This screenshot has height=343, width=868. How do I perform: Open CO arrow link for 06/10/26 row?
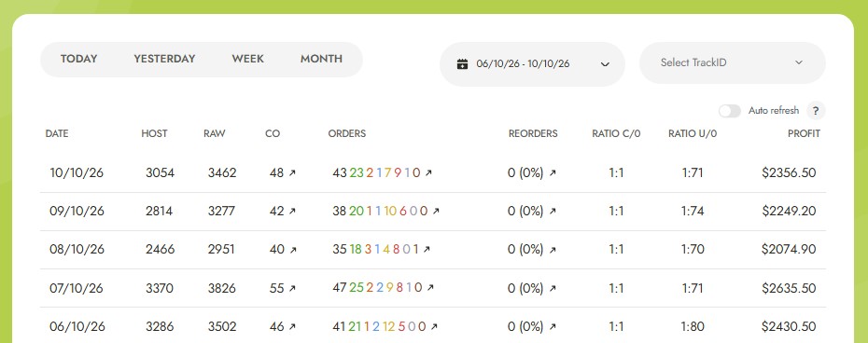[x=292, y=327]
